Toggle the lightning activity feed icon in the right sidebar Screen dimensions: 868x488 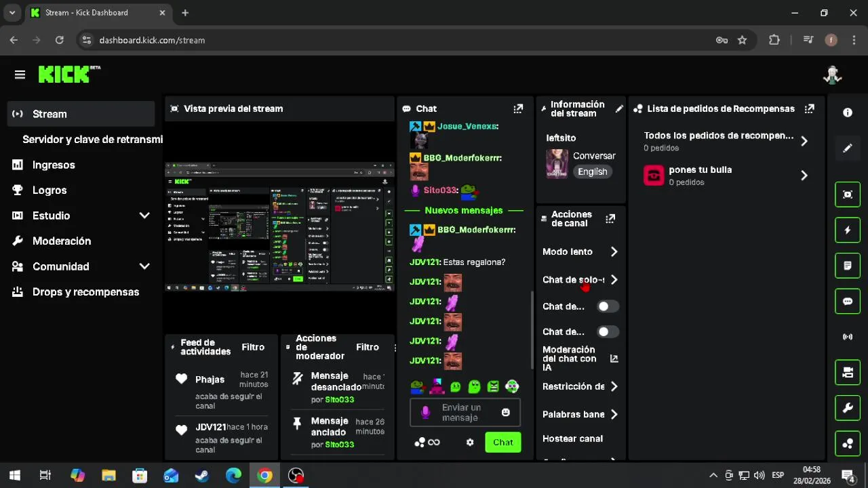tap(848, 230)
